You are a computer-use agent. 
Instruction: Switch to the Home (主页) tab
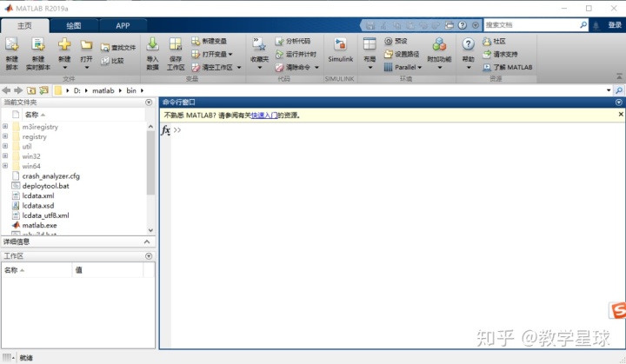click(x=24, y=25)
